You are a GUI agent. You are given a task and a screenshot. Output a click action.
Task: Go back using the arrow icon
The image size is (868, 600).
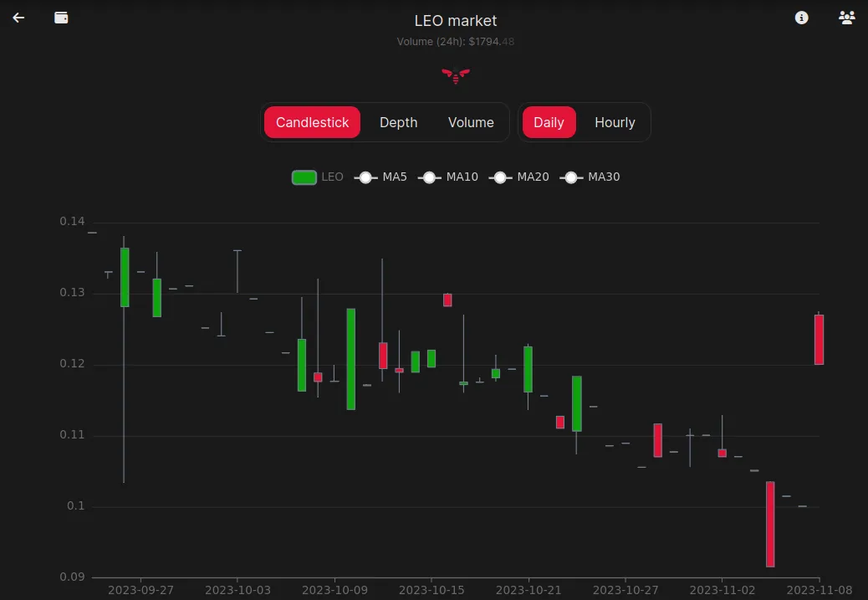coord(18,18)
